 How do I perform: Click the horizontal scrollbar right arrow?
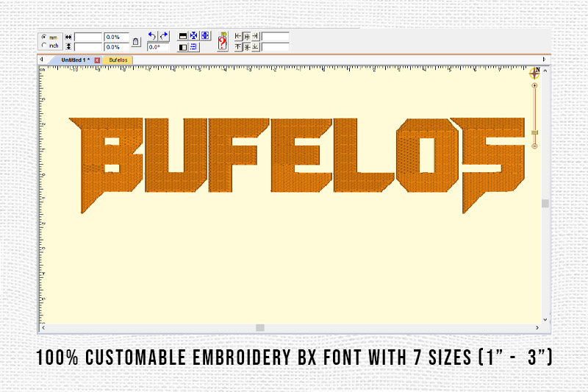click(x=537, y=327)
